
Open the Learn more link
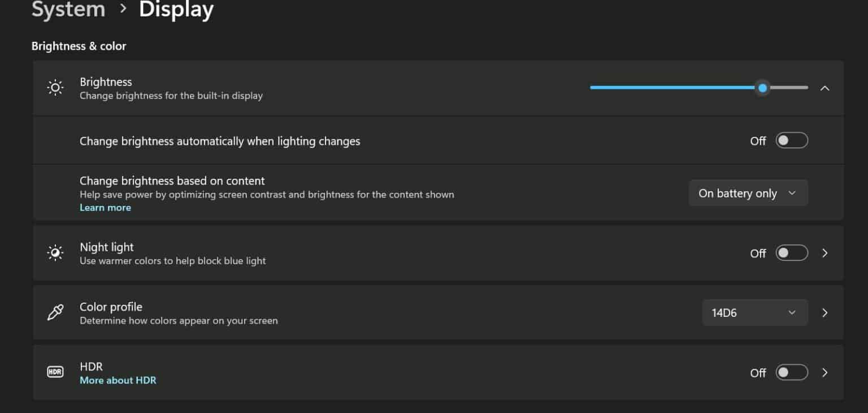(105, 208)
